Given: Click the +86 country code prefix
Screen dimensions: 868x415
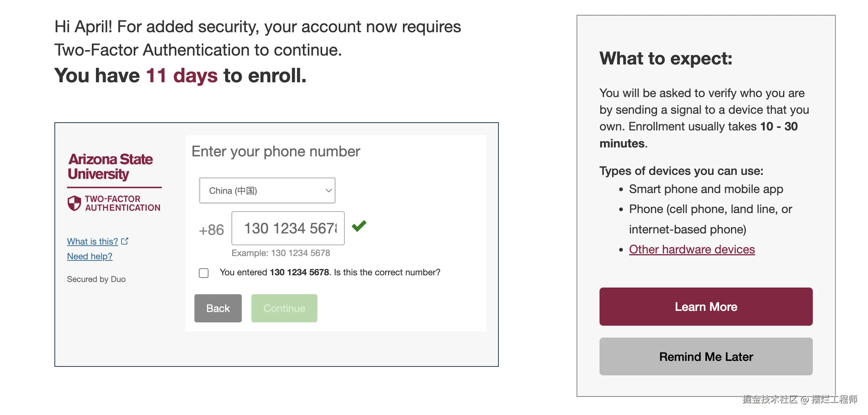Looking at the screenshot, I should [211, 230].
